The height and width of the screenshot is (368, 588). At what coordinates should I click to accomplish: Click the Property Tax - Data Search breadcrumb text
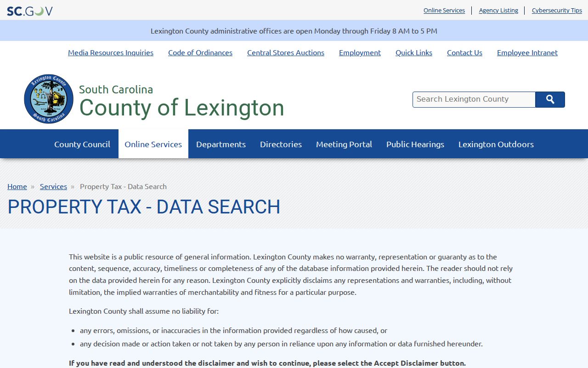click(123, 186)
